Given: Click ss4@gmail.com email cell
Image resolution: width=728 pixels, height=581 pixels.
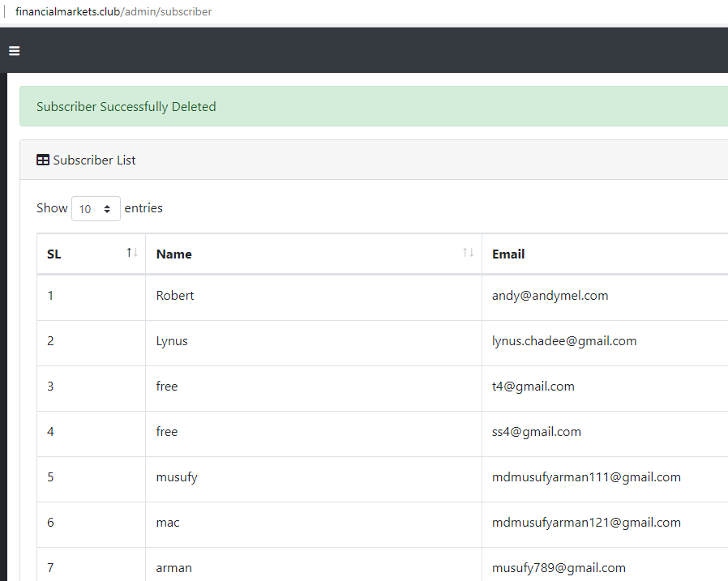Looking at the screenshot, I should pyautogui.click(x=536, y=432).
